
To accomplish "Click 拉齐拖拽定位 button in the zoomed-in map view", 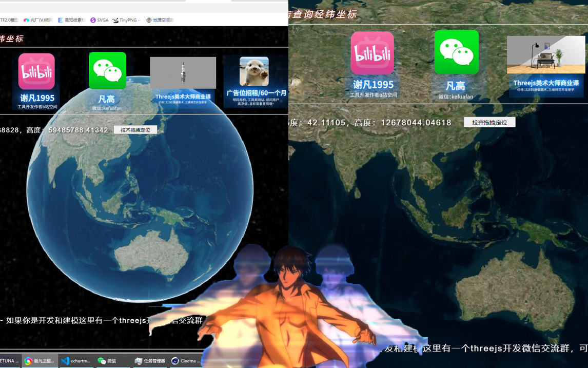I will 489,122.
